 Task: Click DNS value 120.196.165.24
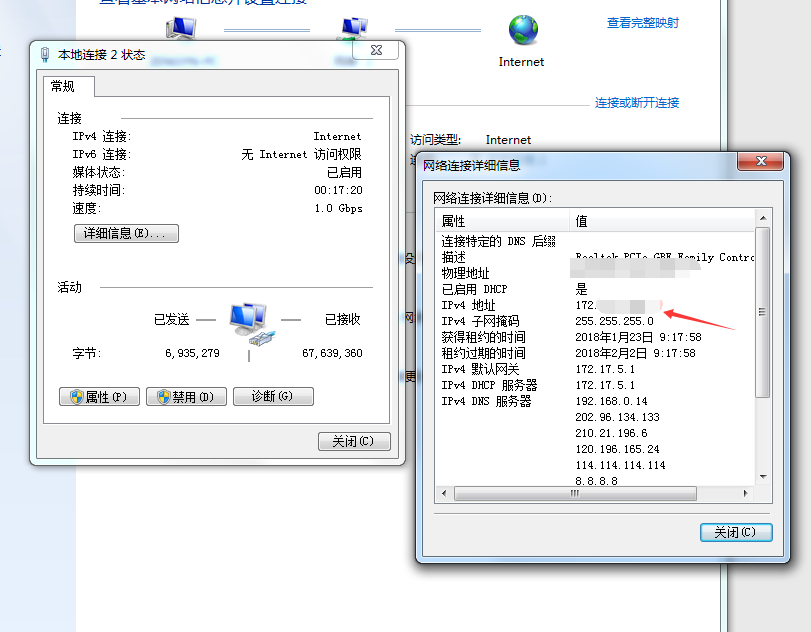tap(617, 449)
